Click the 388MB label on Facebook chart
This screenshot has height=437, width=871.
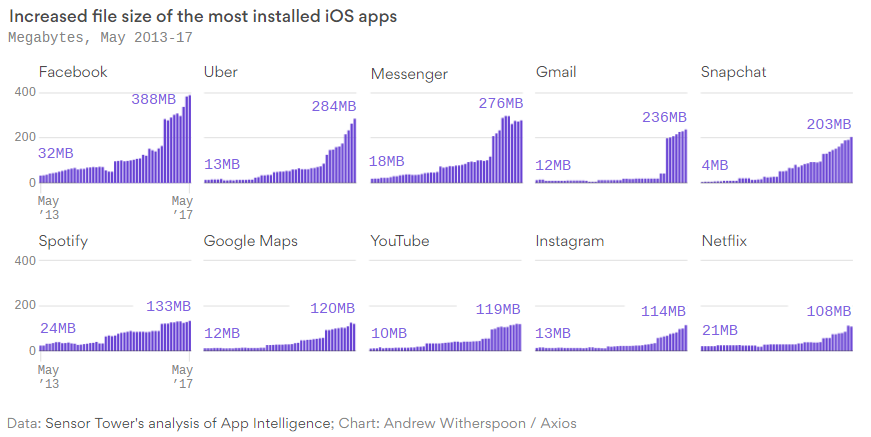[153, 99]
